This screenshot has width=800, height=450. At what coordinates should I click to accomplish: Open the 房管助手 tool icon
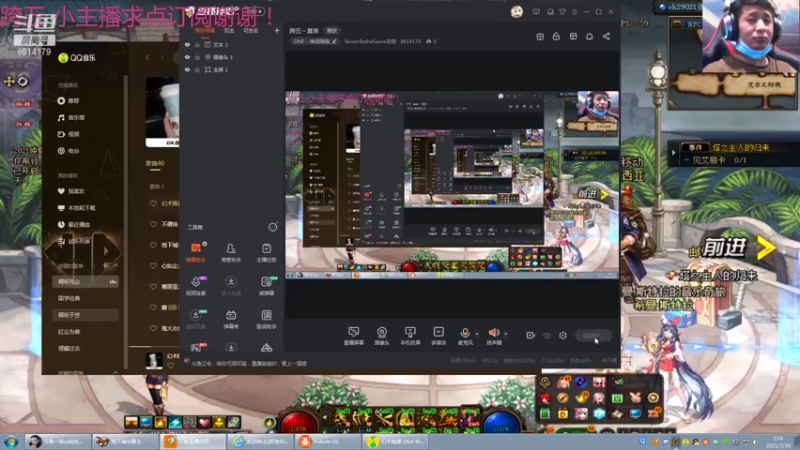(231, 253)
